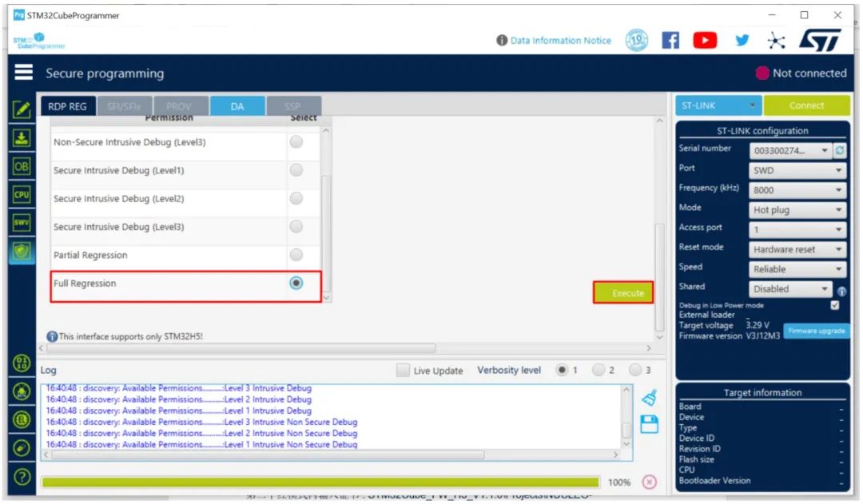Open the YouTube icon in header
The height and width of the screenshot is (504, 863).
tap(705, 40)
